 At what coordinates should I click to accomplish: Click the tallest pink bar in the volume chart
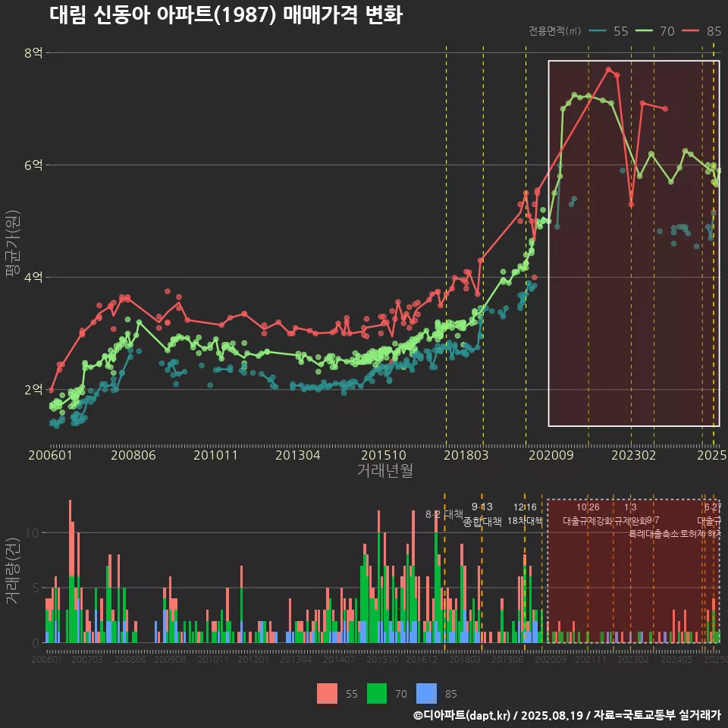point(71,538)
